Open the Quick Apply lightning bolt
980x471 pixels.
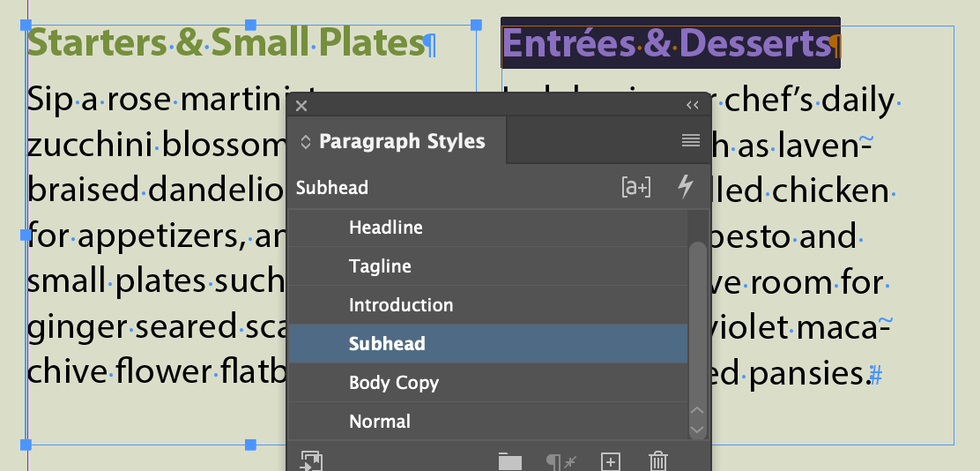point(686,187)
